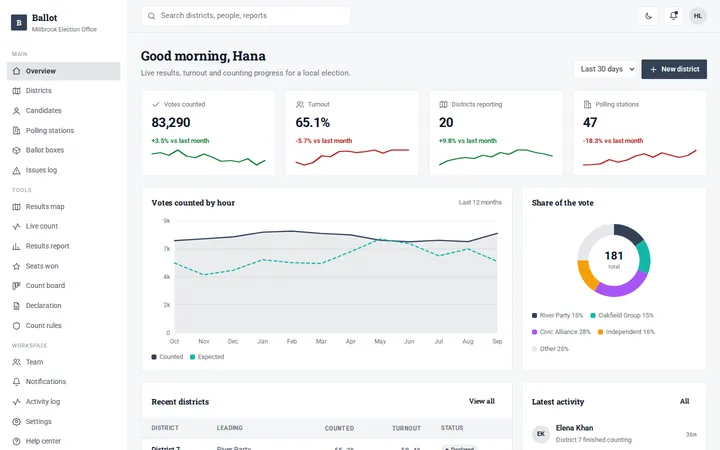This screenshot has height=450, width=720.
Task: Toggle the Expected series legend
Action: pos(207,357)
